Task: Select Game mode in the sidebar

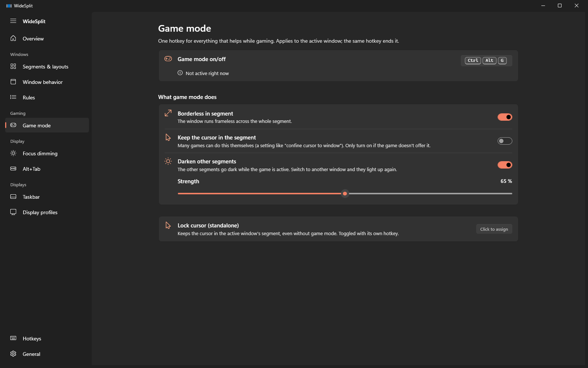Action: coord(47,125)
